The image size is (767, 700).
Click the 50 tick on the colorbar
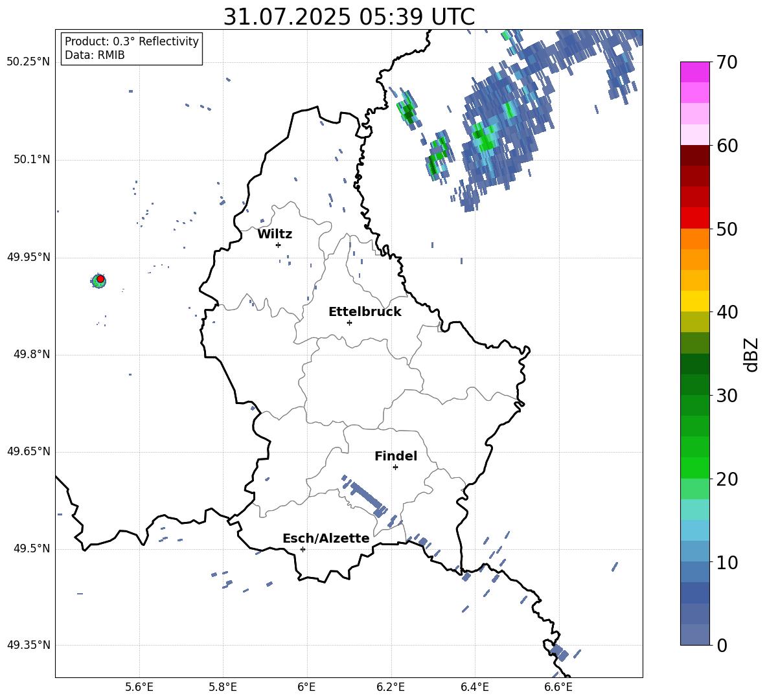click(x=727, y=229)
